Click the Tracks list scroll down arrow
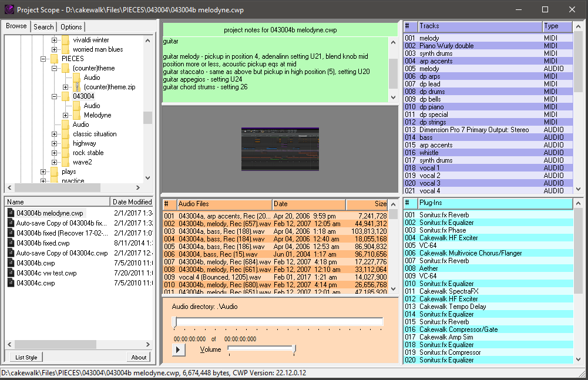588x380 pixels. 578,189
